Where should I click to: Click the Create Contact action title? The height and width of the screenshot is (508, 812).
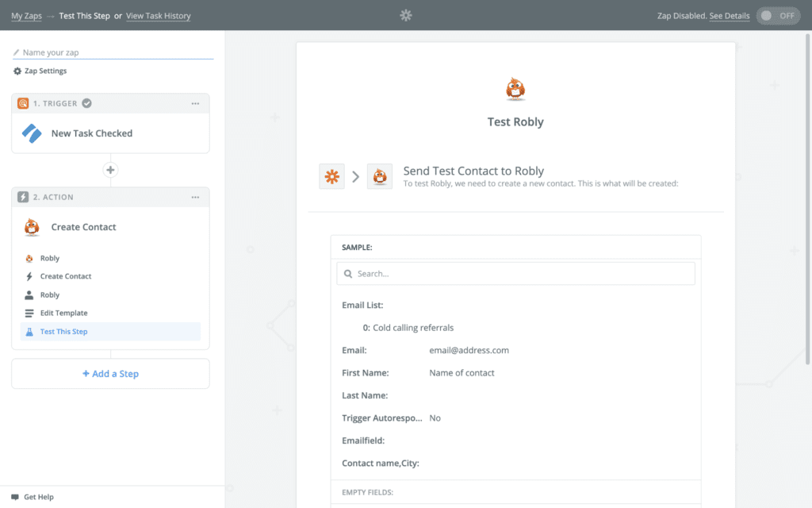[x=83, y=227]
